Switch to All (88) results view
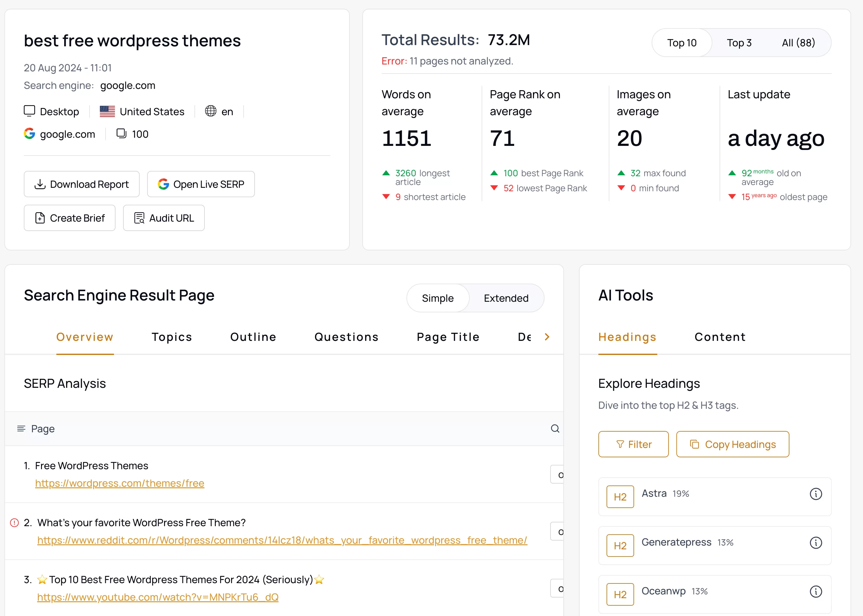Screen dimensions: 863x616 tap(798, 42)
